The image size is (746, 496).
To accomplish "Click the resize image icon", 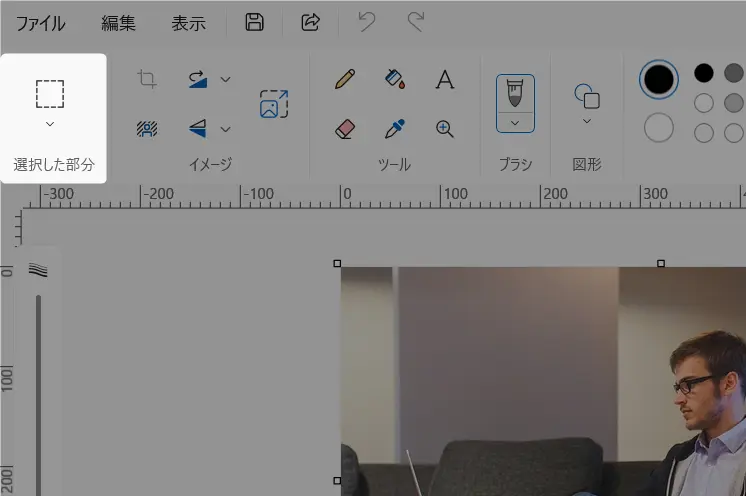I will (274, 104).
